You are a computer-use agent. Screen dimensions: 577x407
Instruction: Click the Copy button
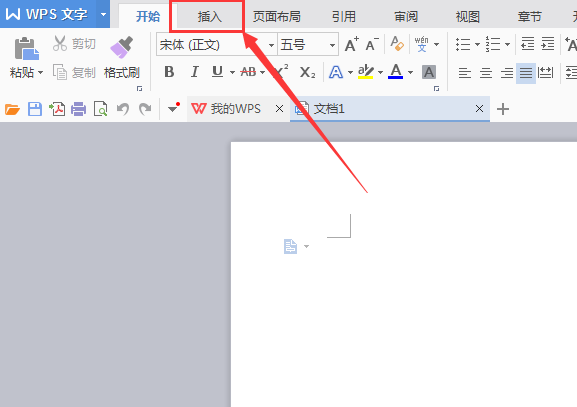pos(74,72)
